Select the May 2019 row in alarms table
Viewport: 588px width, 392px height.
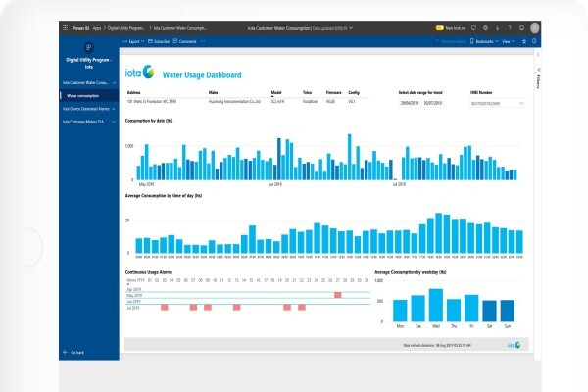[248, 296]
